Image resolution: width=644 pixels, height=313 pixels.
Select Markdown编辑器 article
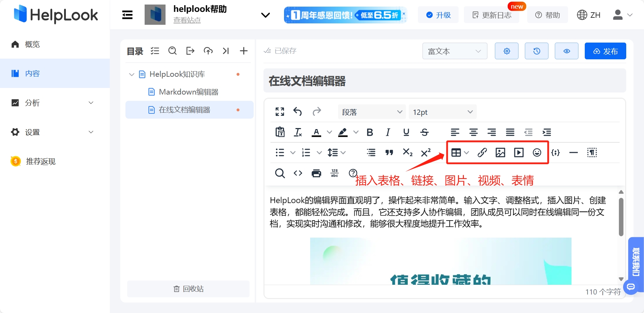[189, 92]
